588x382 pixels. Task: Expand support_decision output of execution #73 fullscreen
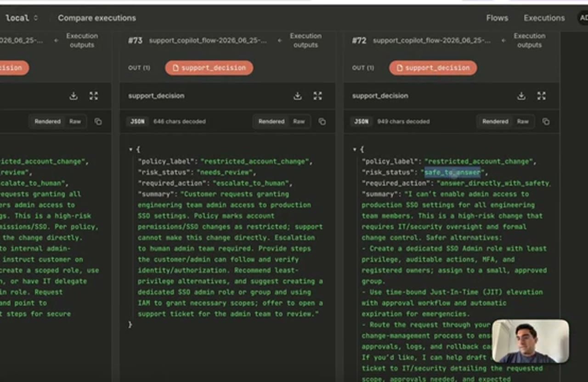[x=317, y=95]
